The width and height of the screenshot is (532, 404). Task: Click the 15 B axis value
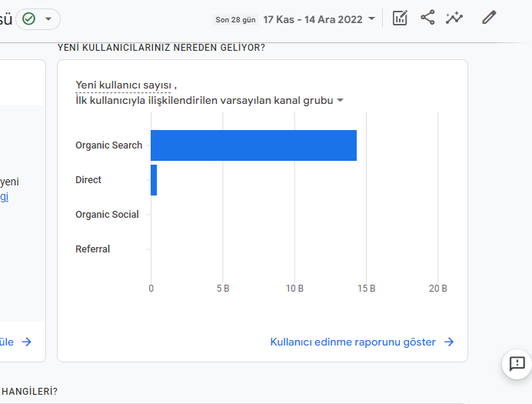pyautogui.click(x=367, y=289)
